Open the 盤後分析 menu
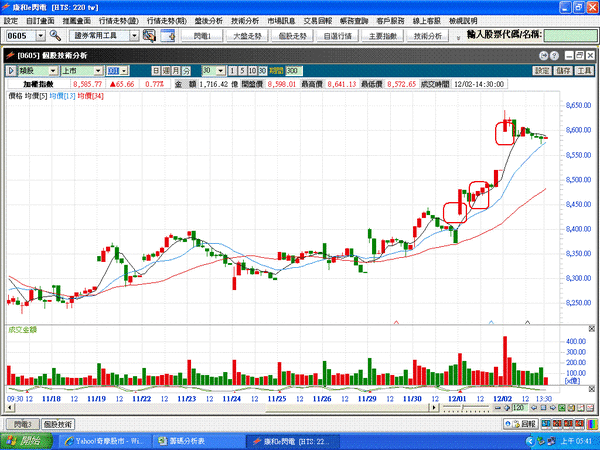Viewport: 600px width, 450px height. pos(209,21)
